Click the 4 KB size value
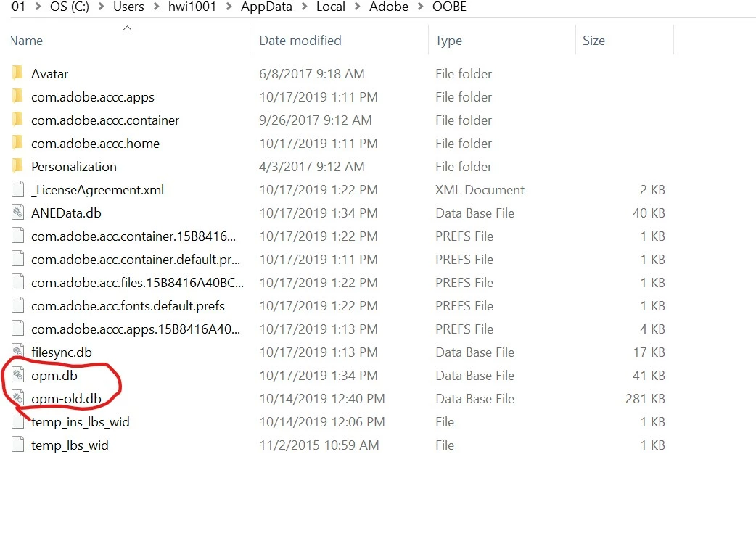Screen dimensions: 756x536 click(652, 329)
